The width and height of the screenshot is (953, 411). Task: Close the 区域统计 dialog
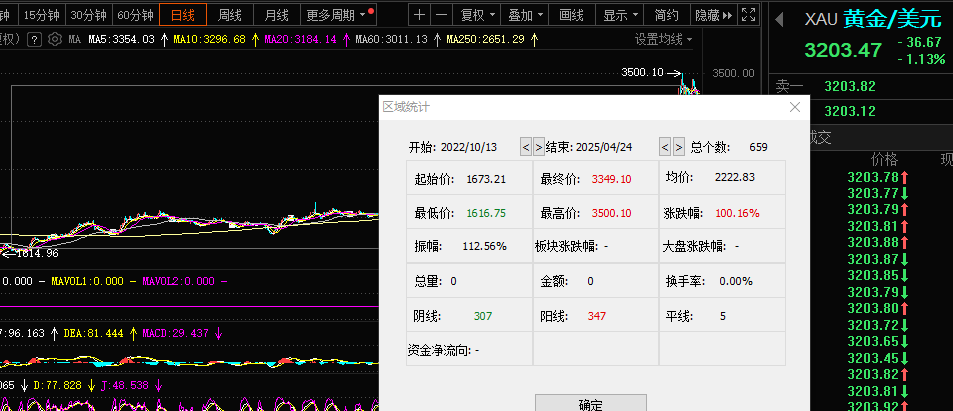point(794,107)
